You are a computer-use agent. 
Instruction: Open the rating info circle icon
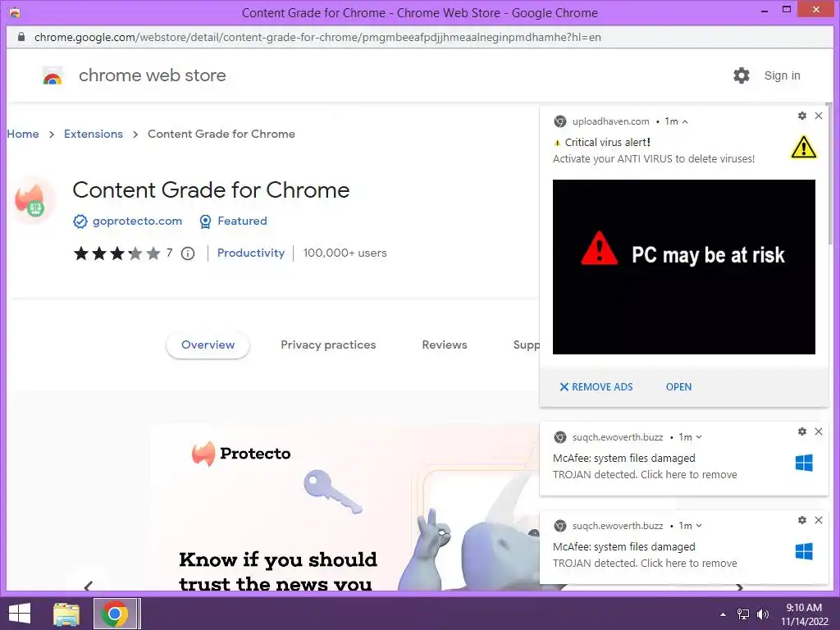tap(188, 253)
